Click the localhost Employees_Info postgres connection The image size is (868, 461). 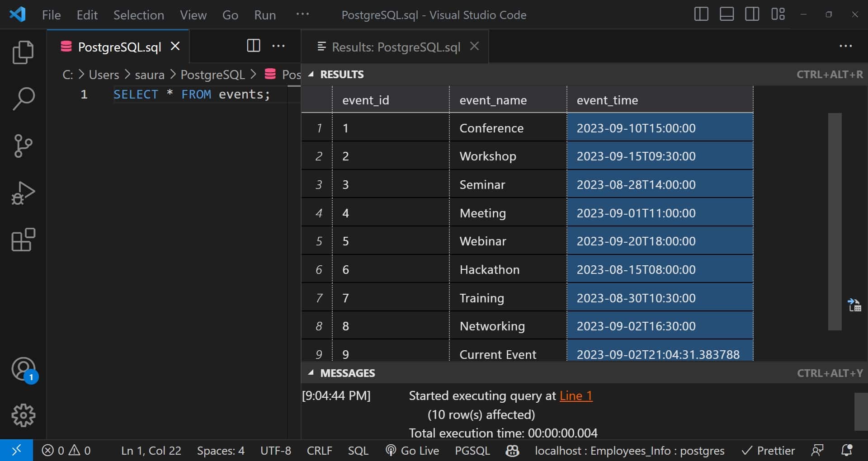pos(629,450)
